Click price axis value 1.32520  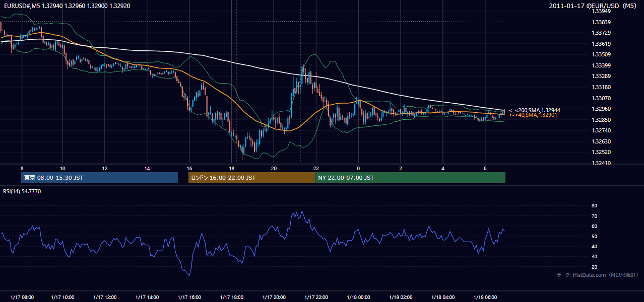pyautogui.click(x=601, y=152)
